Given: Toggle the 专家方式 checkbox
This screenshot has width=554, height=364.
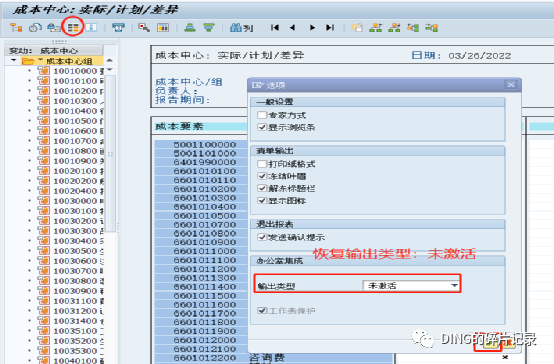Looking at the screenshot, I should click(x=262, y=115).
